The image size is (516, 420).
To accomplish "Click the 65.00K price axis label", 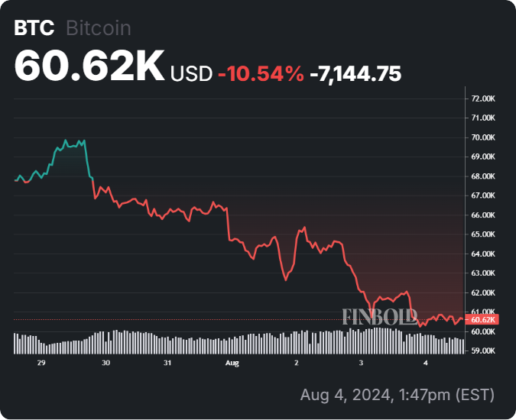I will point(482,234).
